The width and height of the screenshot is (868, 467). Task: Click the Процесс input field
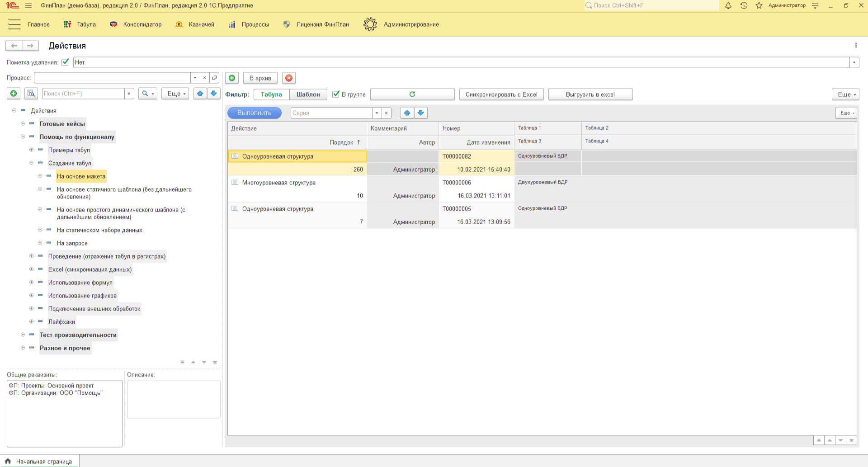click(112, 78)
